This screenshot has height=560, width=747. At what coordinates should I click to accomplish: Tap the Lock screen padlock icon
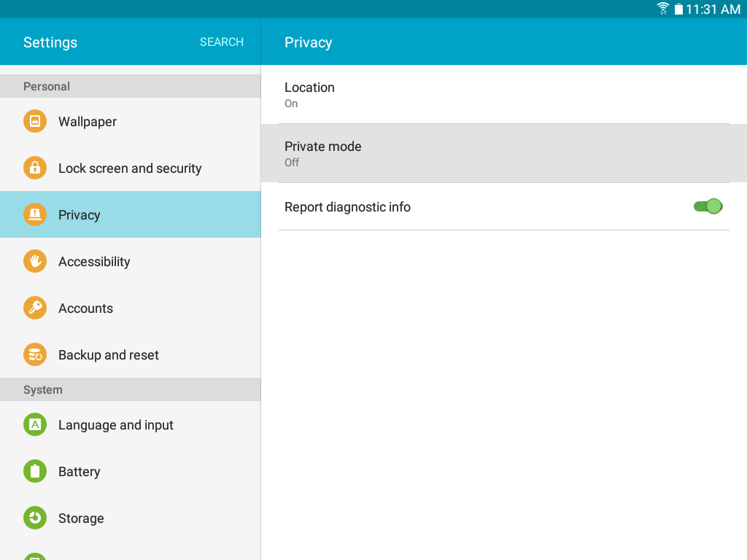tap(35, 168)
